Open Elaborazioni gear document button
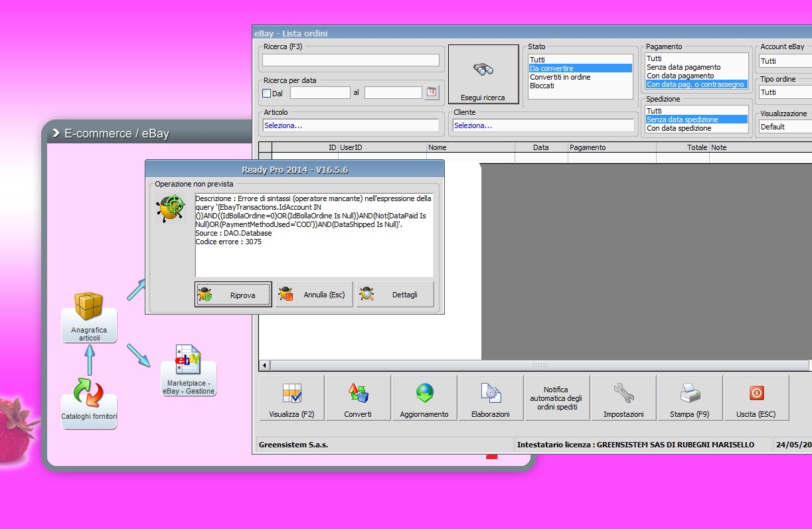 point(491,398)
